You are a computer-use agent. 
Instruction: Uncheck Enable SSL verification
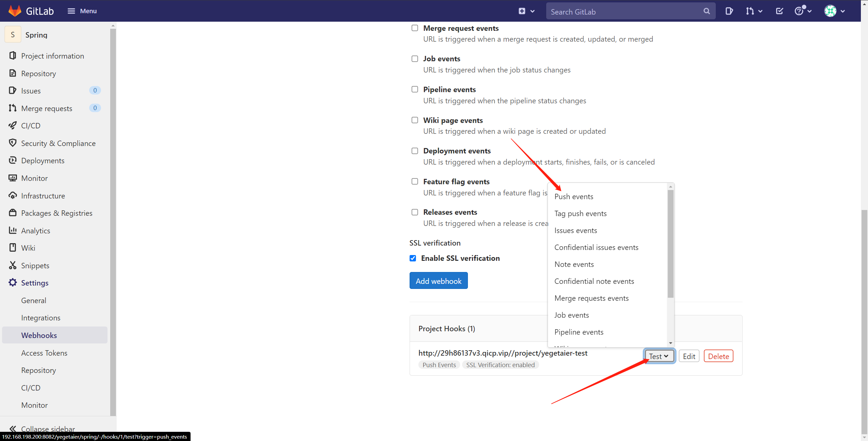pyautogui.click(x=413, y=258)
